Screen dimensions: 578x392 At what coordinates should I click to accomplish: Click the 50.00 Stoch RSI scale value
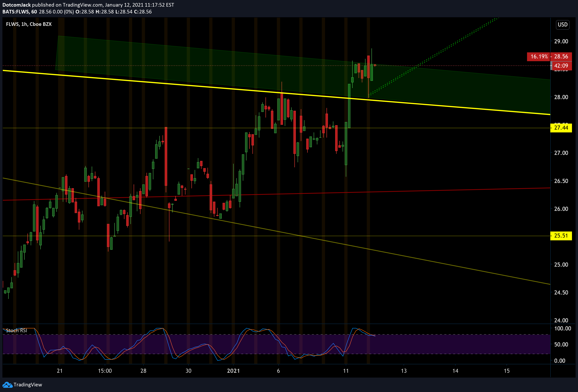pyautogui.click(x=561, y=344)
